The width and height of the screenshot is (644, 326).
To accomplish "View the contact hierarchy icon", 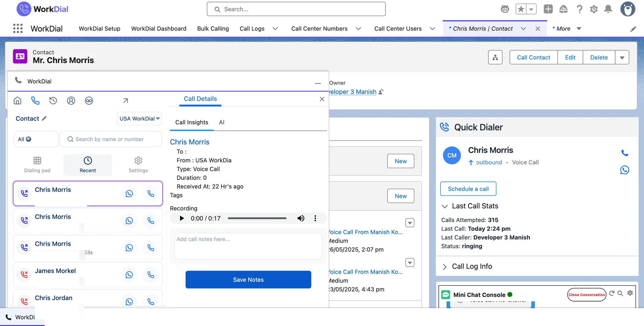I will [x=495, y=57].
